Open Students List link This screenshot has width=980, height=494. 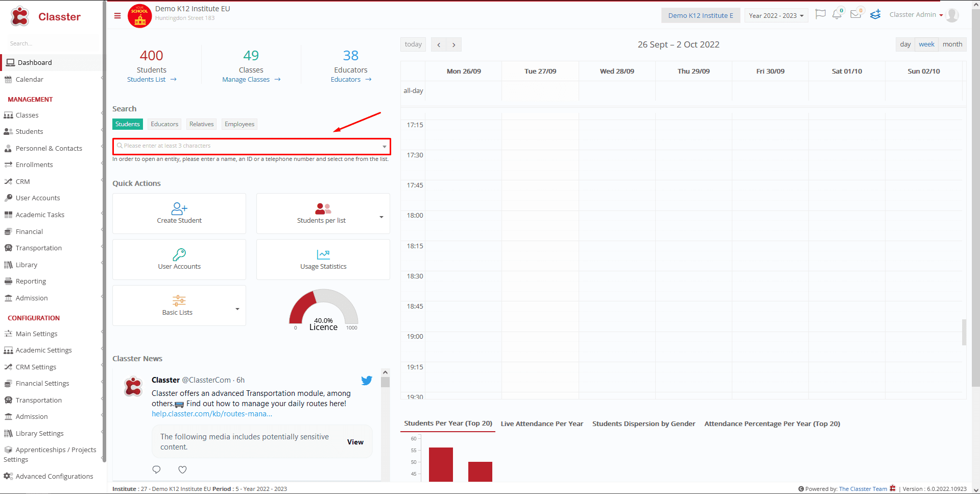(x=152, y=79)
